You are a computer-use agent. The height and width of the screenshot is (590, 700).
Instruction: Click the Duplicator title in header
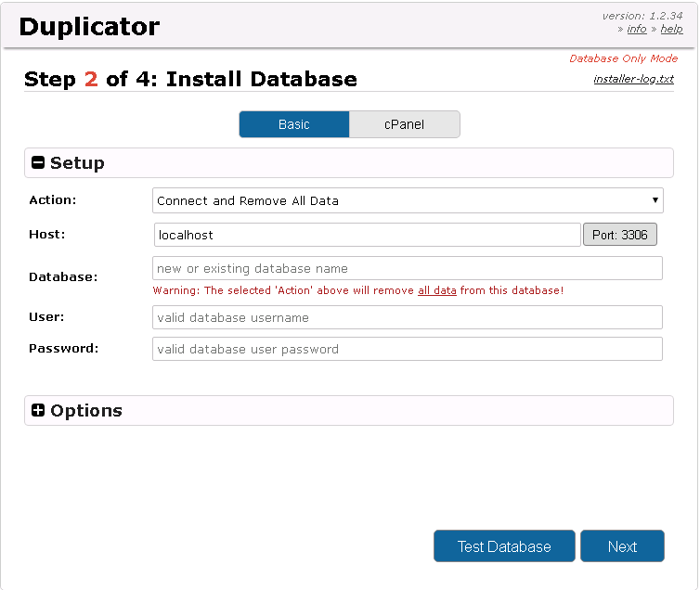89,26
